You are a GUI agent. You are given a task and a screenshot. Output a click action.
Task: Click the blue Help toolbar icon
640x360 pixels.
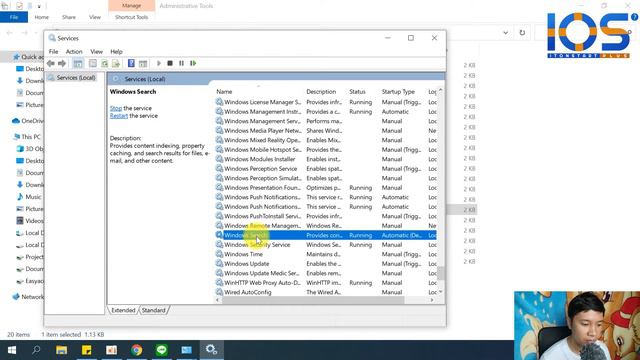[x=131, y=63]
